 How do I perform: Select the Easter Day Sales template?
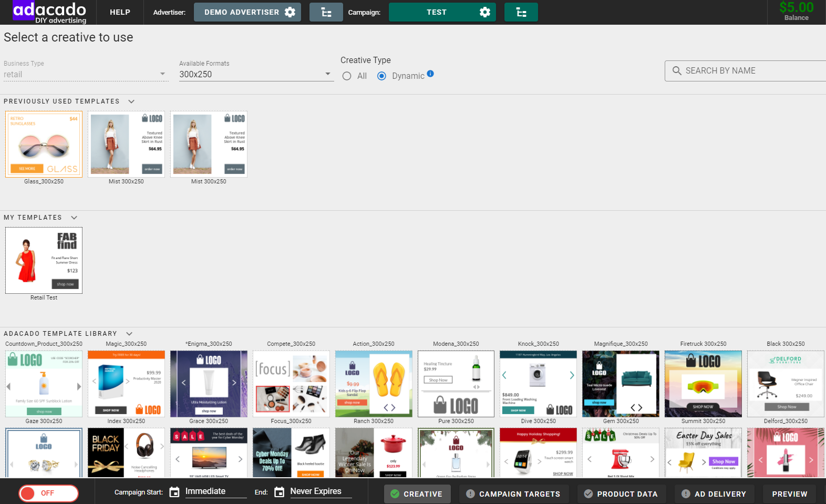click(x=703, y=452)
